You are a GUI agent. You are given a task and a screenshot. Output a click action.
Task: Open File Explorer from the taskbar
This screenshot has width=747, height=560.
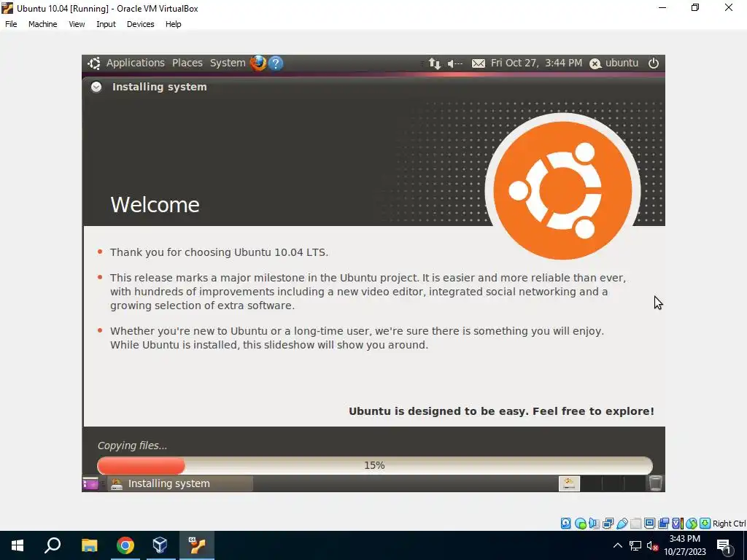point(89,545)
